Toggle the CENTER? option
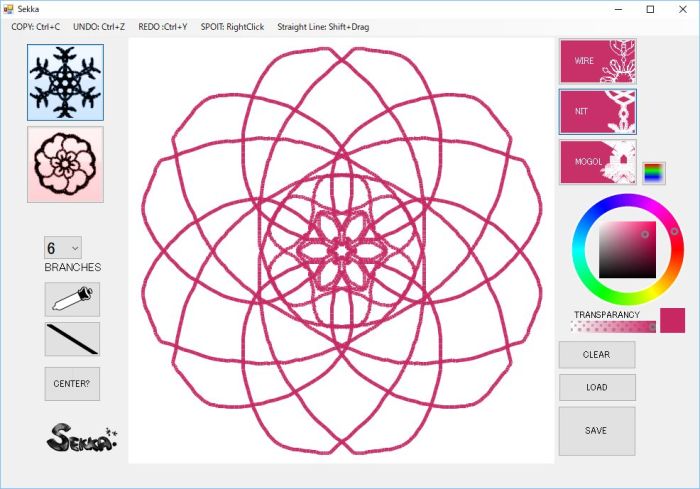The width and height of the screenshot is (700, 489). pos(72,383)
